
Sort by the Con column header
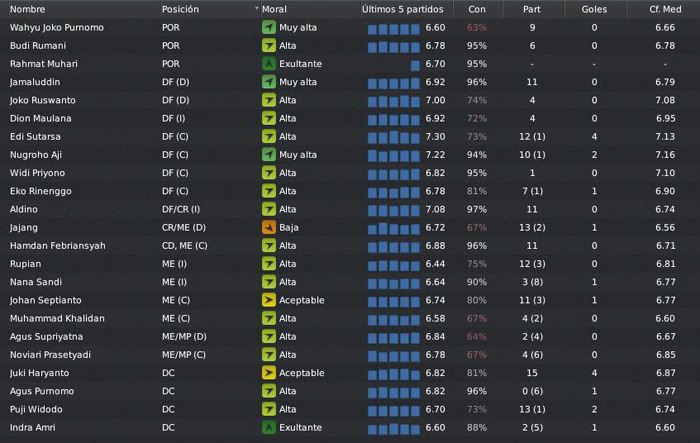(x=476, y=9)
